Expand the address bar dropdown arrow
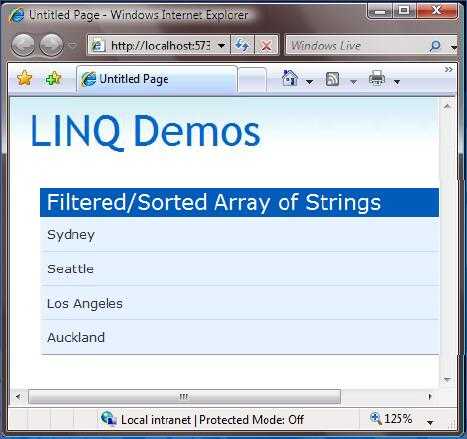The image size is (467, 439). [x=222, y=46]
